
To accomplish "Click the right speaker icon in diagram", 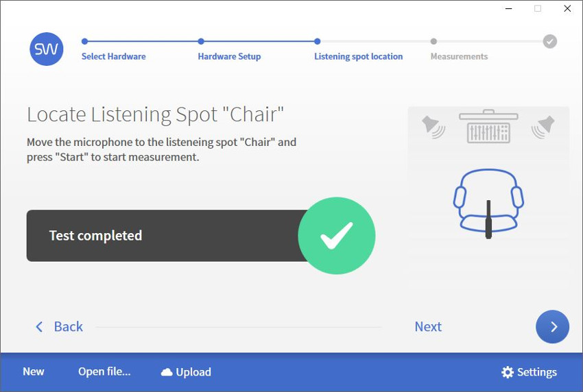I will coord(543,127).
